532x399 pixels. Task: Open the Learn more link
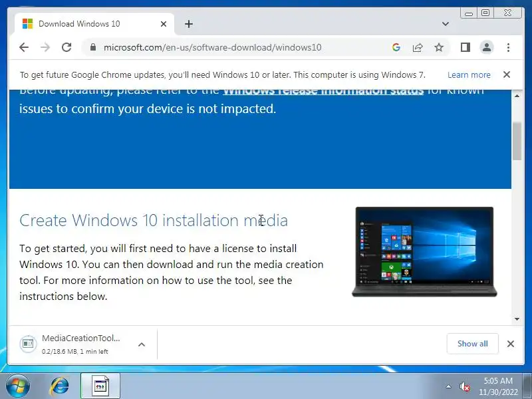pos(469,74)
